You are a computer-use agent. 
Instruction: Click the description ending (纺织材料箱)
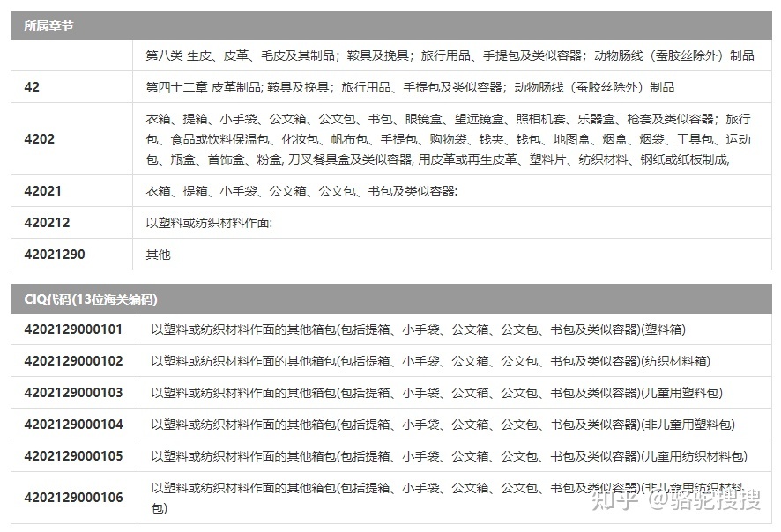pos(431,361)
